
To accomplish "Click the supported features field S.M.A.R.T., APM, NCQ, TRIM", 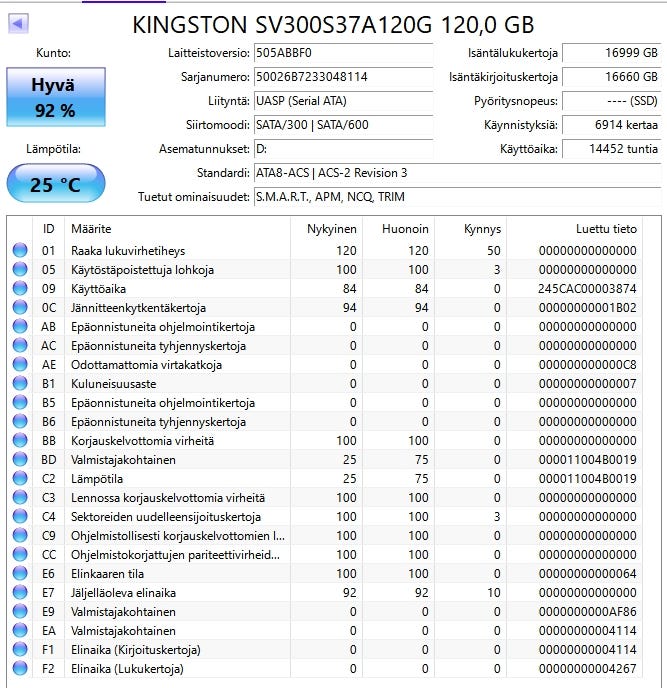I will [x=457, y=197].
